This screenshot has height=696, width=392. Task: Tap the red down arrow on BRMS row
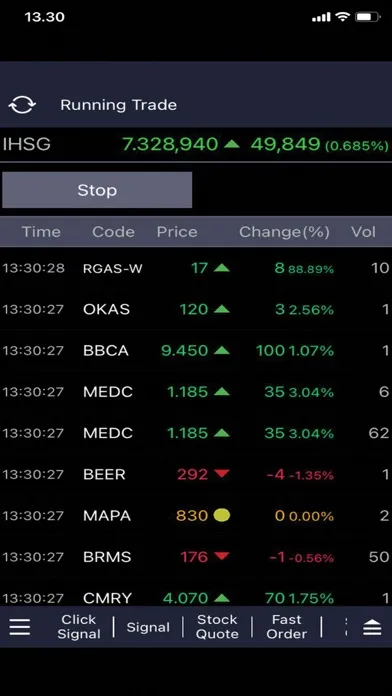point(222,556)
